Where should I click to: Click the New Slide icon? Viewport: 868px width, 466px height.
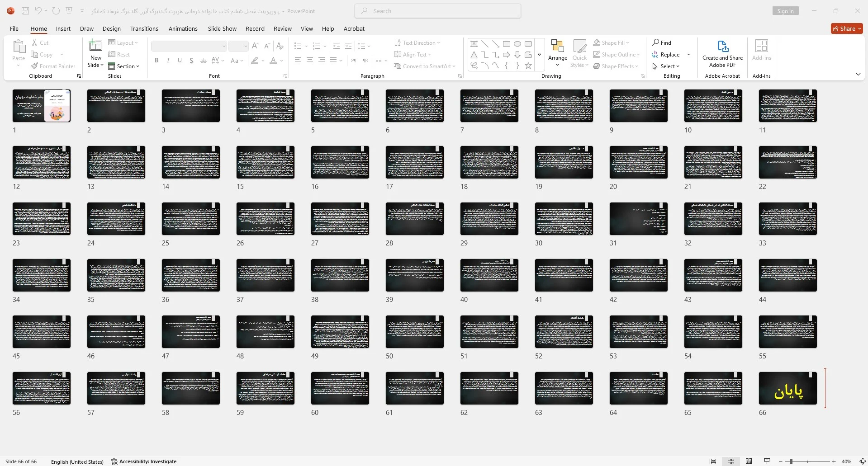point(95,45)
